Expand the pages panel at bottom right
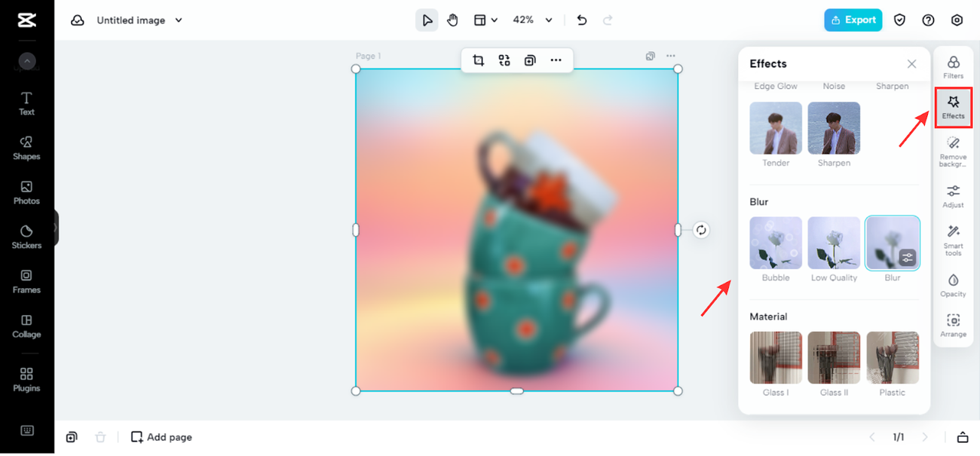Screen dimensions: 980x456 click(962, 437)
